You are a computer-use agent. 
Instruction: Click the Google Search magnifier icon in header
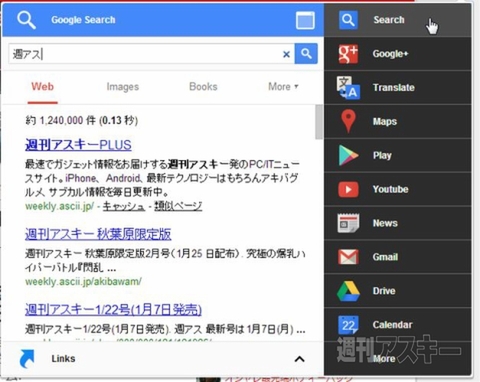pyautogui.click(x=26, y=20)
